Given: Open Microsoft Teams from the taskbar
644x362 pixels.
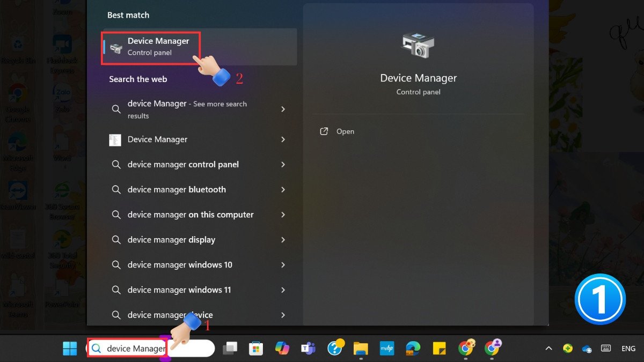Looking at the screenshot, I should [x=309, y=348].
